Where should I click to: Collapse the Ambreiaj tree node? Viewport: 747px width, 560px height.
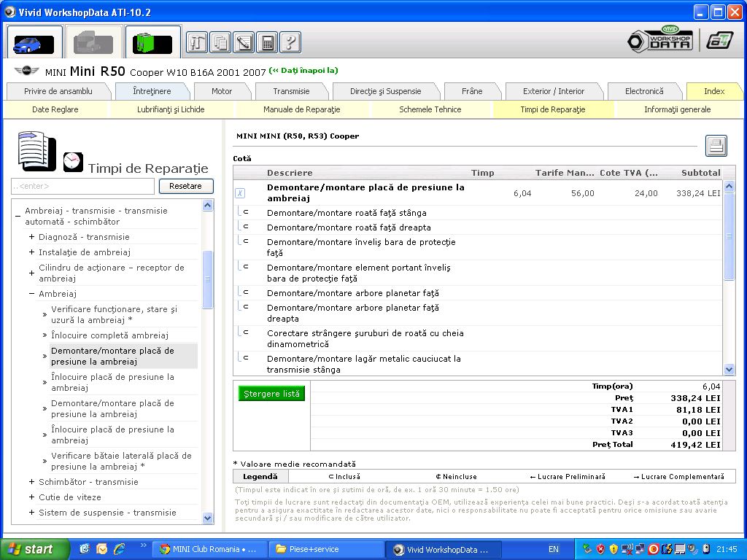[31, 294]
